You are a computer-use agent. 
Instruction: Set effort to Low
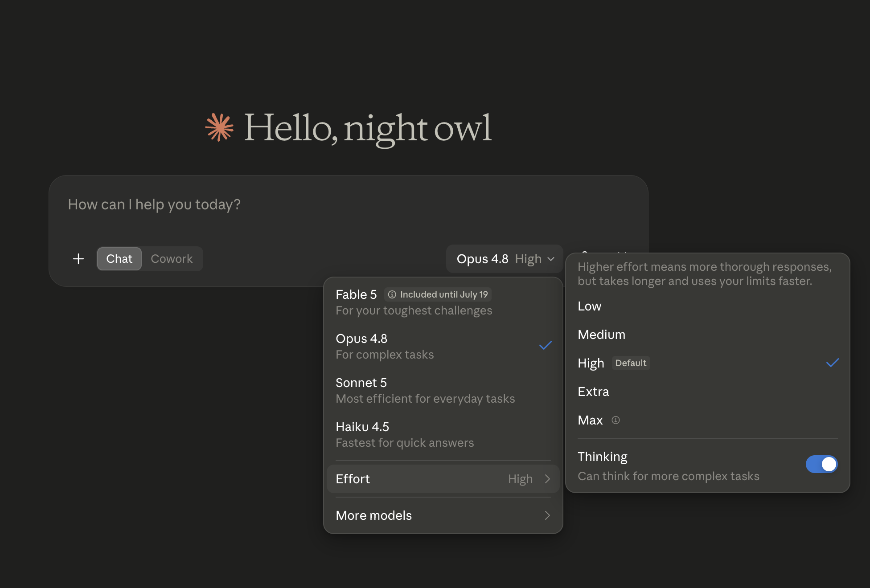click(x=708, y=306)
